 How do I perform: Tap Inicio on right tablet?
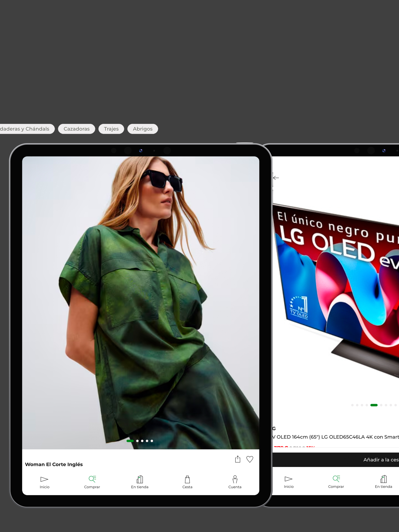289,482
